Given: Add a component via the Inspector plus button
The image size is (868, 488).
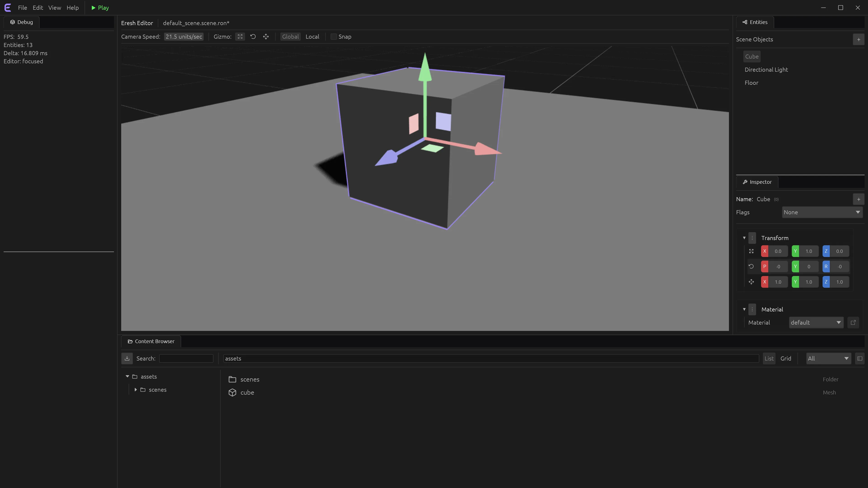Looking at the screenshot, I should point(859,199).
